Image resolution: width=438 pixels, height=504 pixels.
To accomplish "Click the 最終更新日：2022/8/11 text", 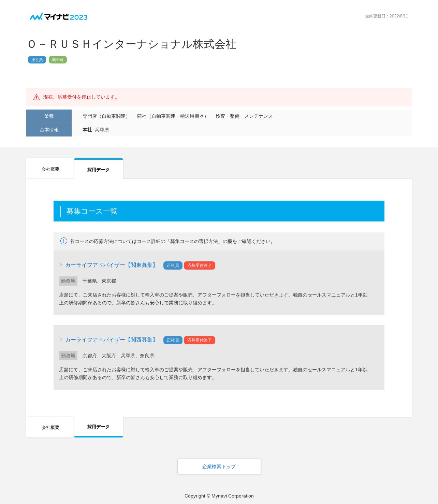I will [386, 16].
